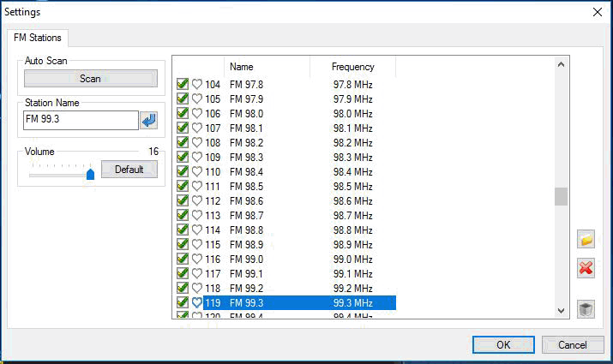The height and width of the screenshot is (364, 613).
Task: Apply station name with blue arrow icon
Action: (149, 120)
